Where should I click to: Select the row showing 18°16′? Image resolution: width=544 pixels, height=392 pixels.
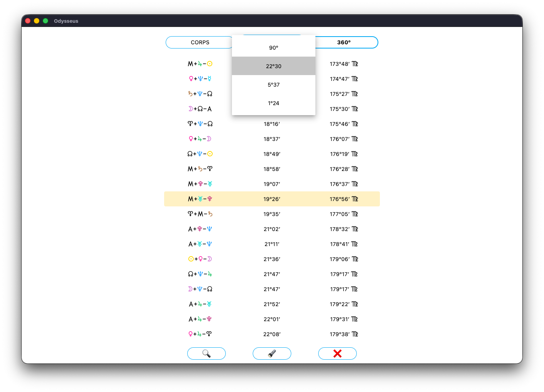(x=272, y=124)
